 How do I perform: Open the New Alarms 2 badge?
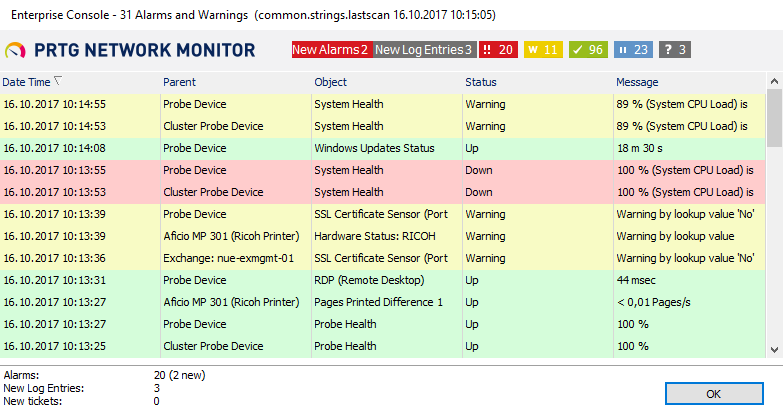(x=331, y=49)
